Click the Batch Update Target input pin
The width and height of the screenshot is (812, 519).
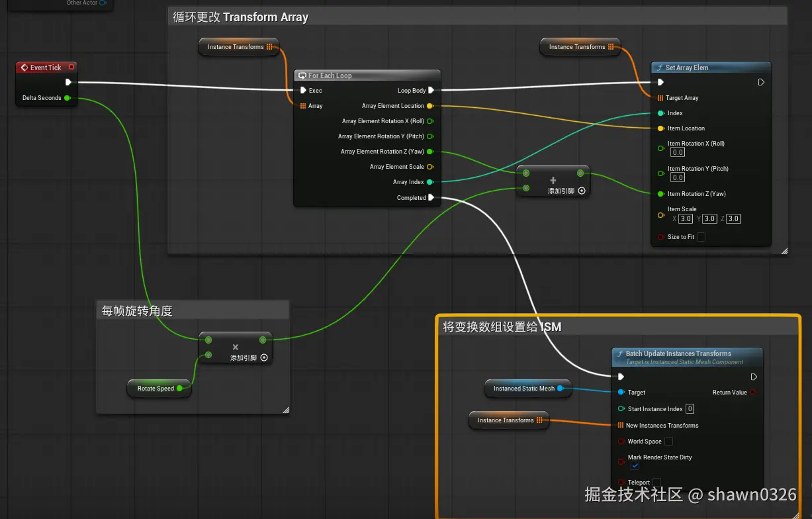click(621, 393)
